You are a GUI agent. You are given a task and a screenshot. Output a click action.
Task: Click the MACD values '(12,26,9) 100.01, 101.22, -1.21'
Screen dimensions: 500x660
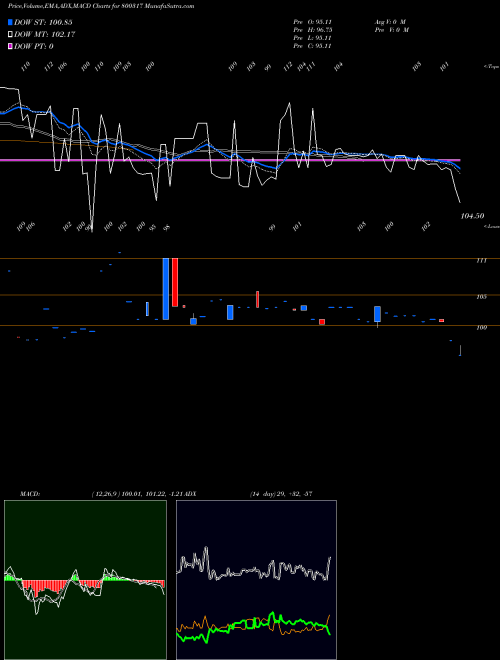[138, 494]
